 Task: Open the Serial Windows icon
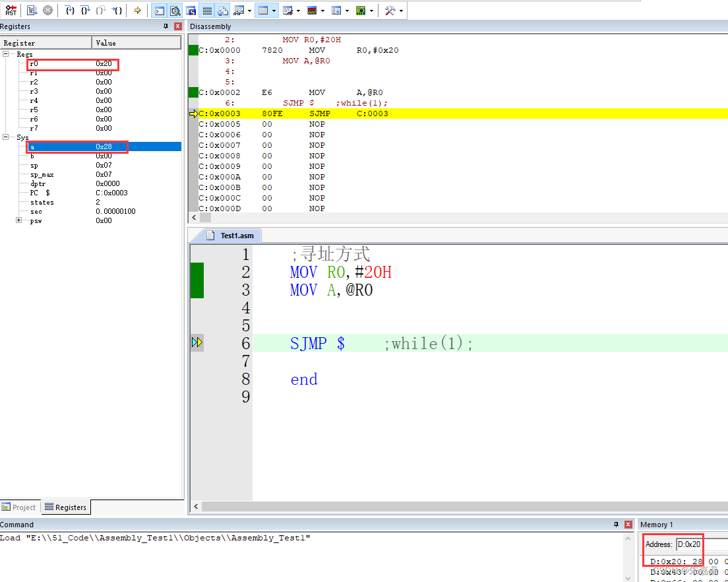[x=288, y=10]
